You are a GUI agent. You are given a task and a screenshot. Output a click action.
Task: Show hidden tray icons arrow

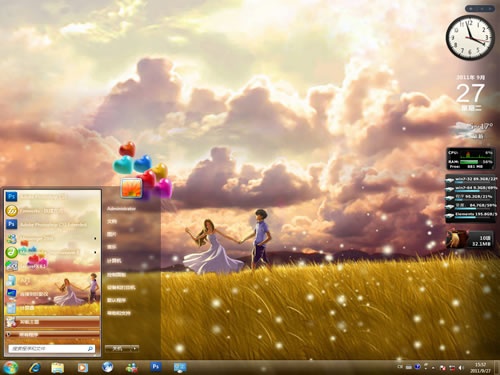tap(433, 368)
